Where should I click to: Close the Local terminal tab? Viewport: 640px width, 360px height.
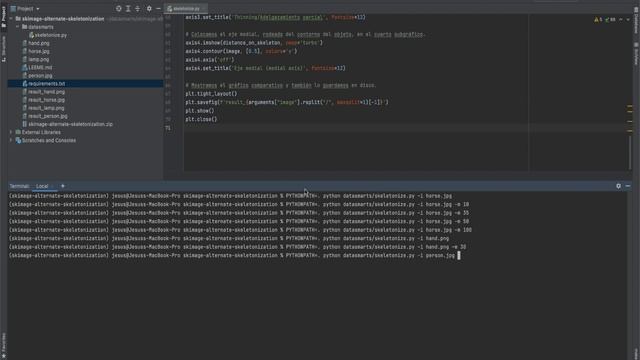tap(53, 186)
